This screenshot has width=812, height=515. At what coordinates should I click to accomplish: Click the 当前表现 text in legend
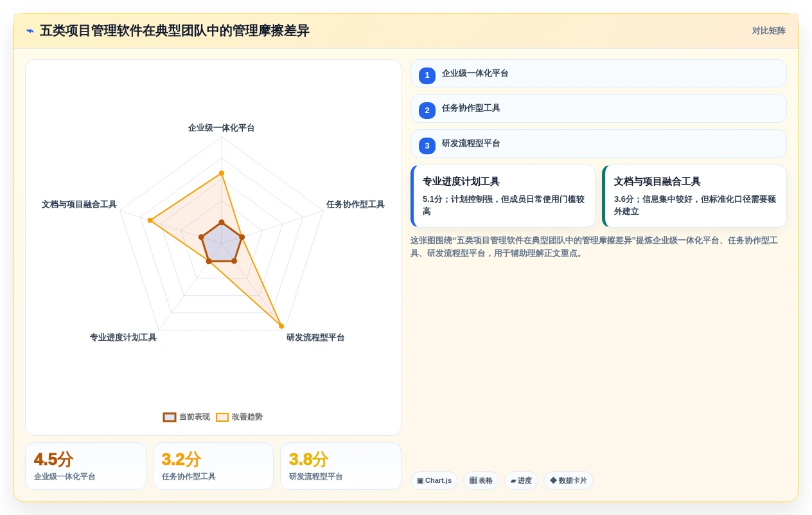(195, 417)
